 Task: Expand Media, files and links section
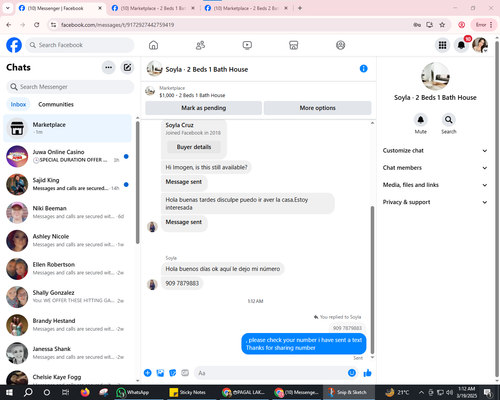tap(435, 185)
